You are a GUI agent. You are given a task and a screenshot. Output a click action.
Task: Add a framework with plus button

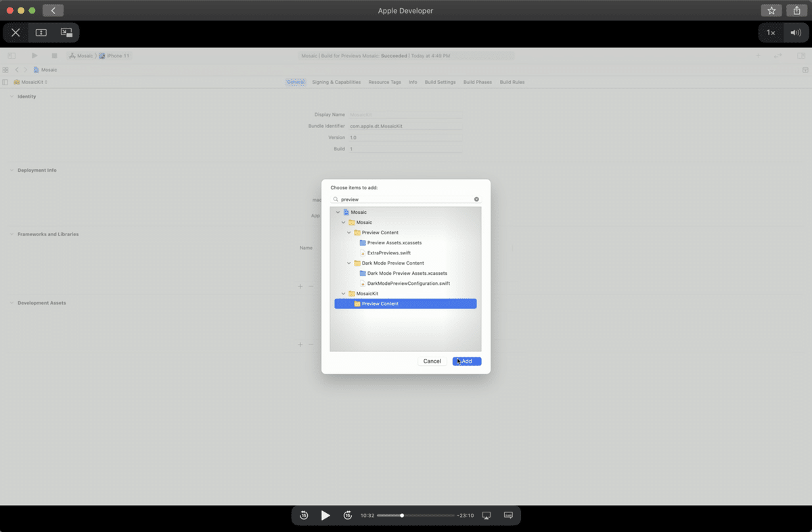pos(300,286)
